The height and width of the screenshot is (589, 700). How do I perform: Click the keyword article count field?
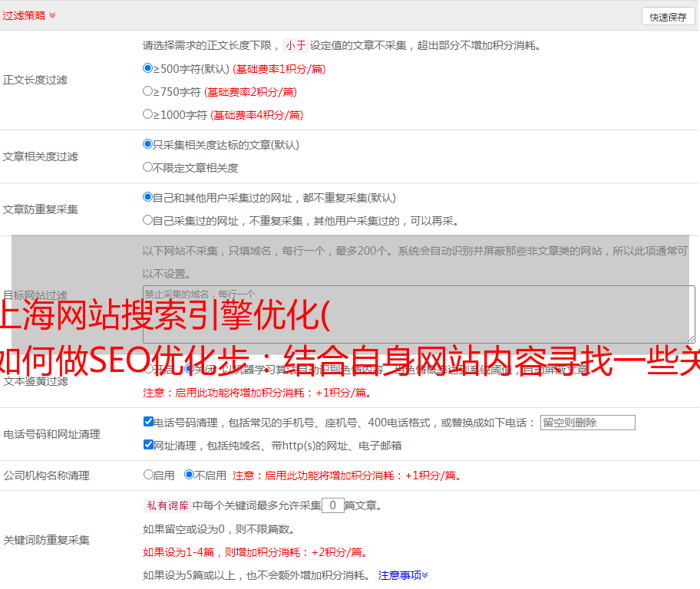pos(332,505)
